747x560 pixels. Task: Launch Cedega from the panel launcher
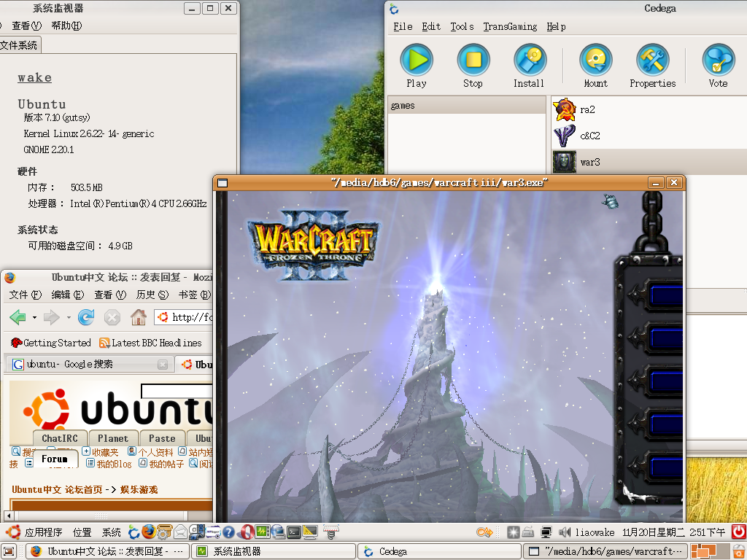(134, 532)
